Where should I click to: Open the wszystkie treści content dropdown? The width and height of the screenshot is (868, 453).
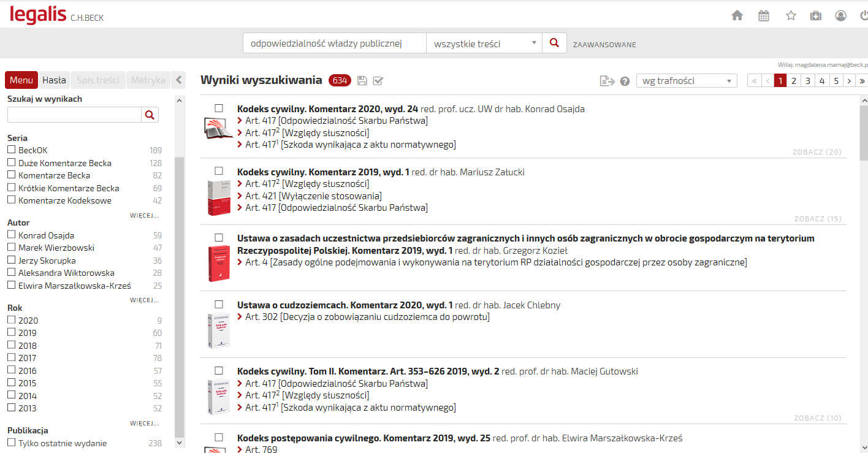coord(484,44)
